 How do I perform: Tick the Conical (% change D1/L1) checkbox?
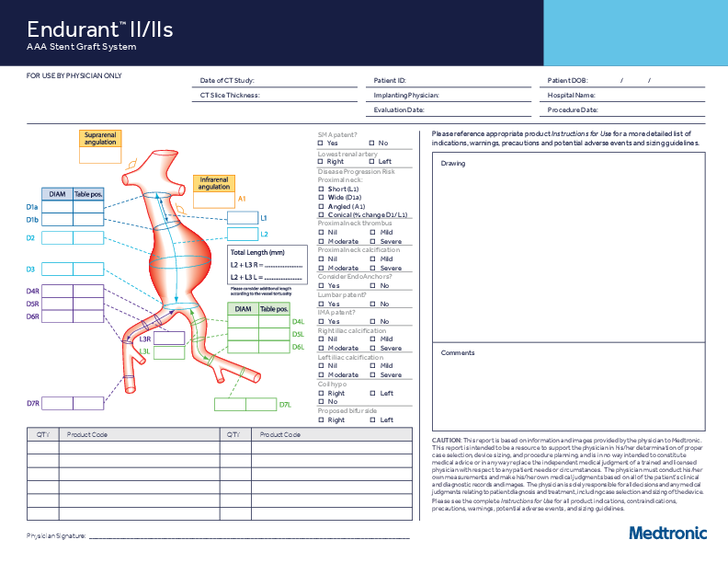click(321, 214)
